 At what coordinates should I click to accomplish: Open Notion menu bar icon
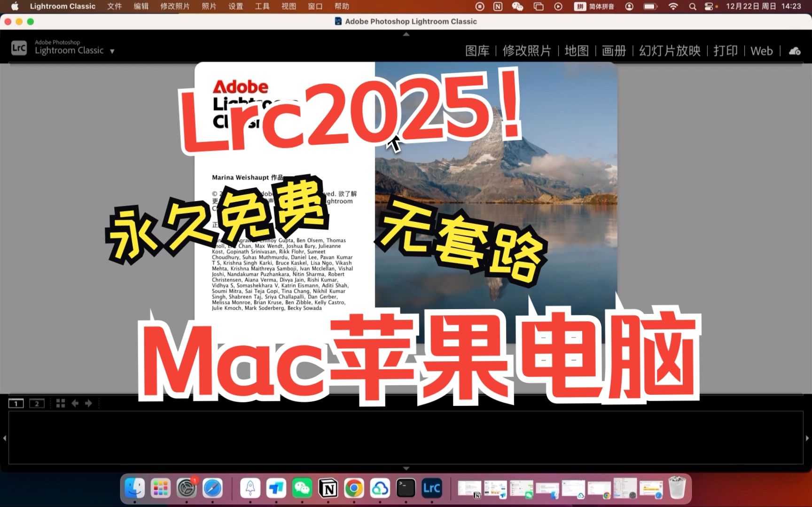498,6
